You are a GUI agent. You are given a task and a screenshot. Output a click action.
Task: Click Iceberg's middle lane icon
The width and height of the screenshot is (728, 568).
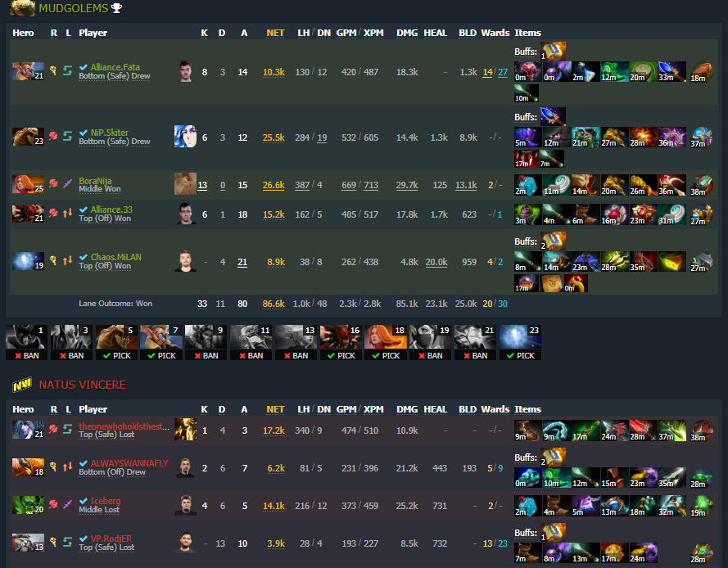(68, 504)
